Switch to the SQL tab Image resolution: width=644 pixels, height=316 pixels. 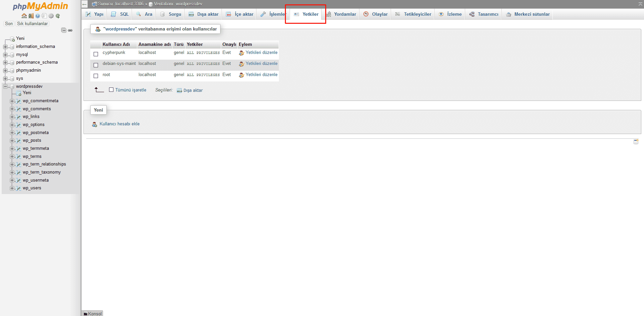point(119,14)
